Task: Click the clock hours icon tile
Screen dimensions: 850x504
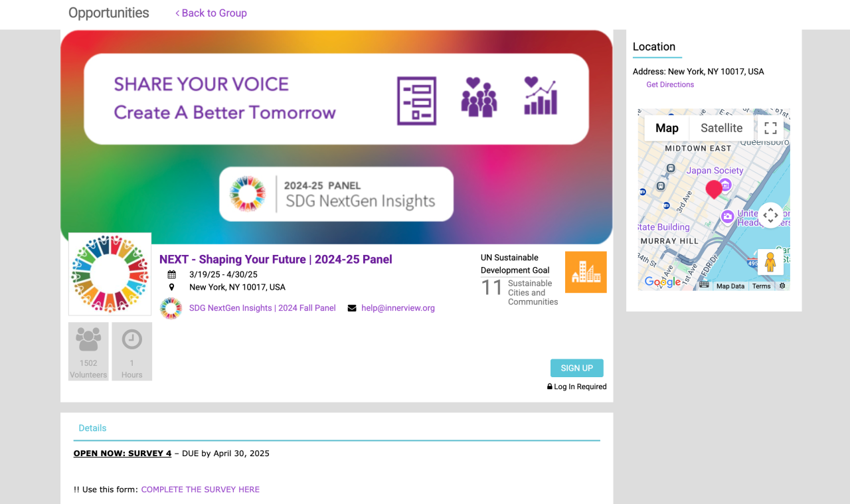Action: pos(131,351)
